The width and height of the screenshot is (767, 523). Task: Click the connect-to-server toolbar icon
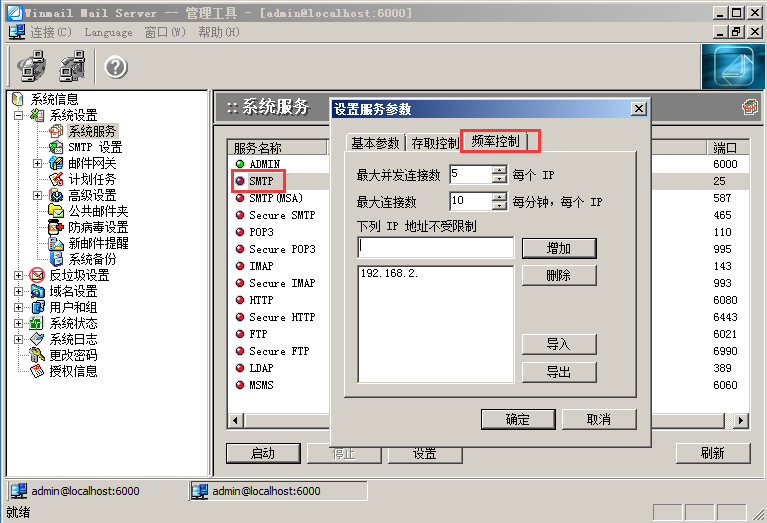pyautogui.click(x=31, y=67)
